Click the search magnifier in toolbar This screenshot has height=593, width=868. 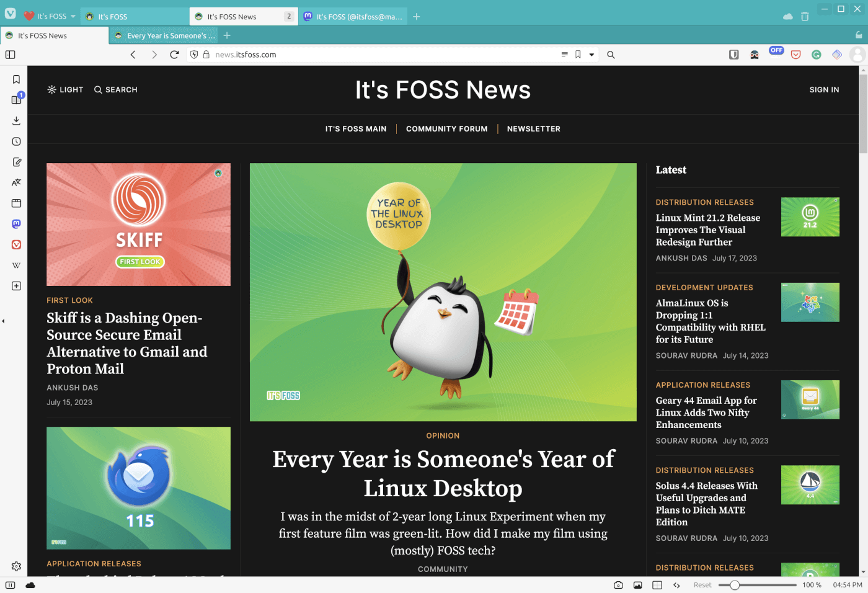[611, 55]
